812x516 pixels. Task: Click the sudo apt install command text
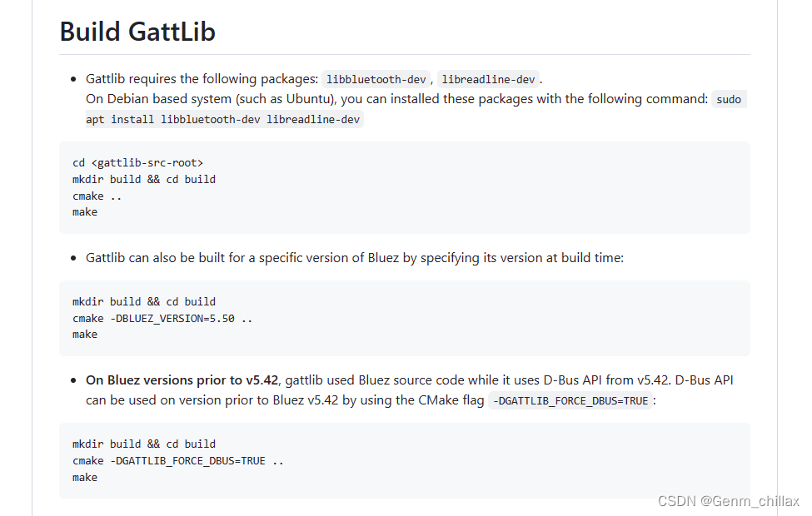pyautogui.click(x=416, y=109)
